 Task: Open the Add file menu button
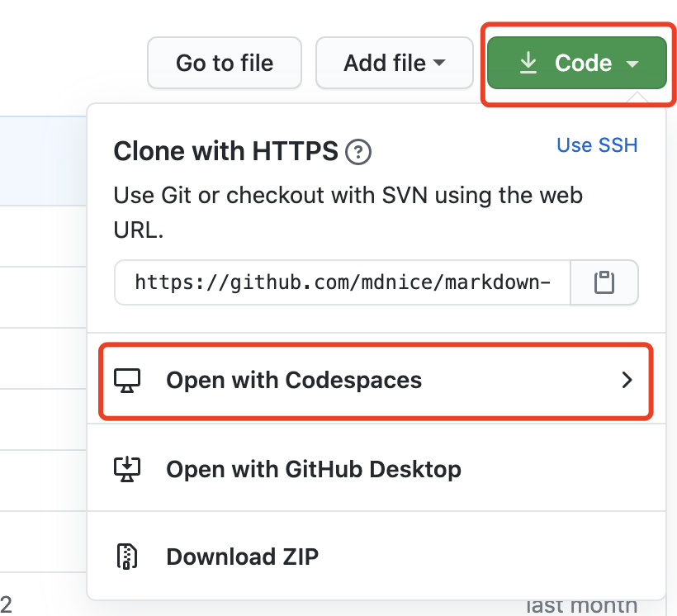click(385, 63)
